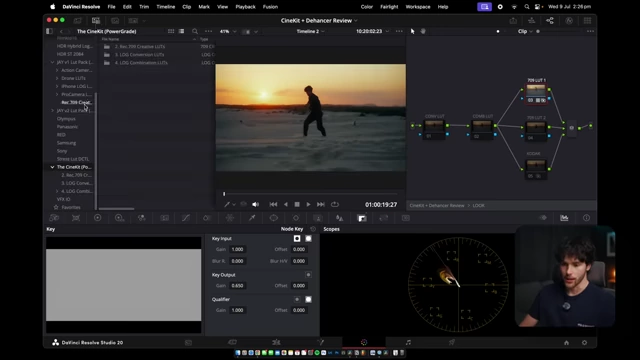Open the Motion Effects palette
This screenshot has width=640, height=360.
point(164,218)
